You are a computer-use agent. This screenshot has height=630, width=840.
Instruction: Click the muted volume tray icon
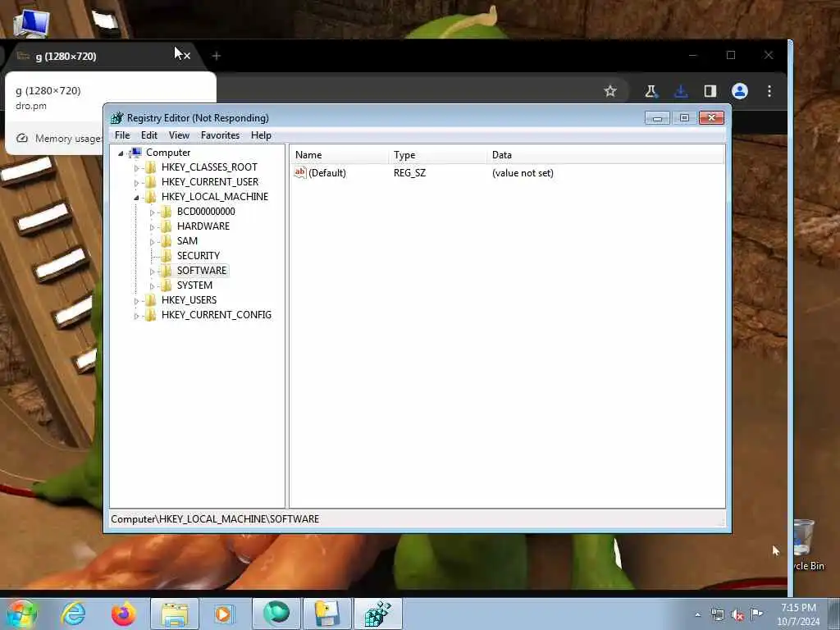(x=737, y=614)
